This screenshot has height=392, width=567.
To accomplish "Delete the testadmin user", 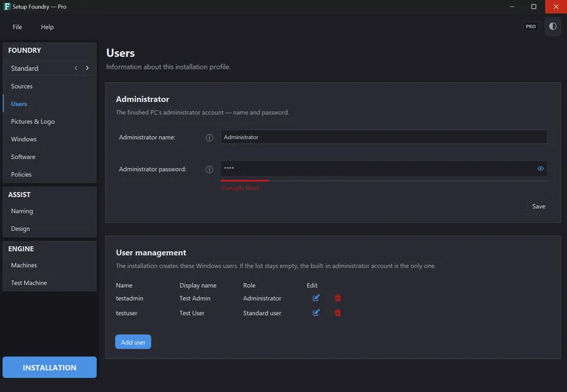I will pyautogui.click(x=338, y=298).
